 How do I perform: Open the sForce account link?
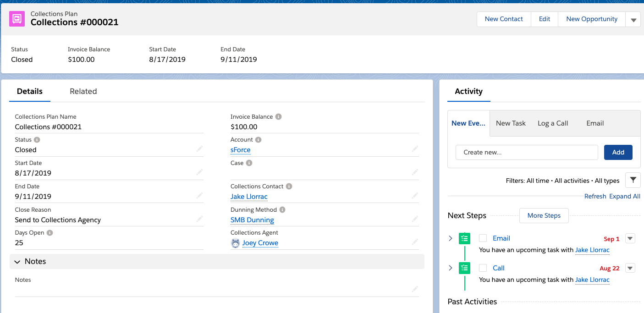point(240,149)
